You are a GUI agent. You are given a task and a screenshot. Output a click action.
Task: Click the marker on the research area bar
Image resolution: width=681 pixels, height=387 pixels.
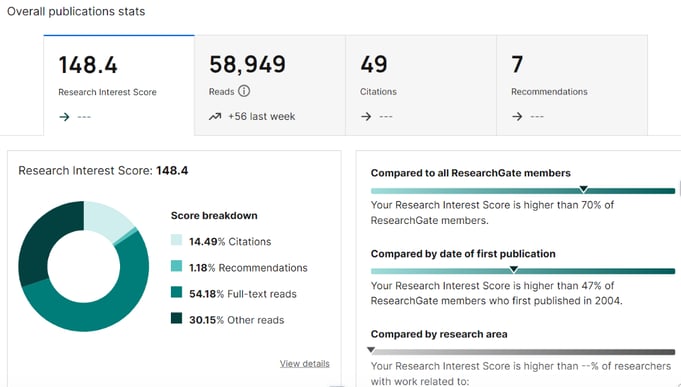pyautogui.click(x=370, y=349)
